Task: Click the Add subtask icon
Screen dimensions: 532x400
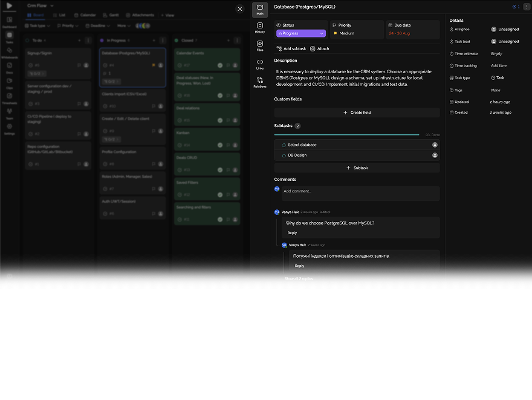Action: click(279, 48)
